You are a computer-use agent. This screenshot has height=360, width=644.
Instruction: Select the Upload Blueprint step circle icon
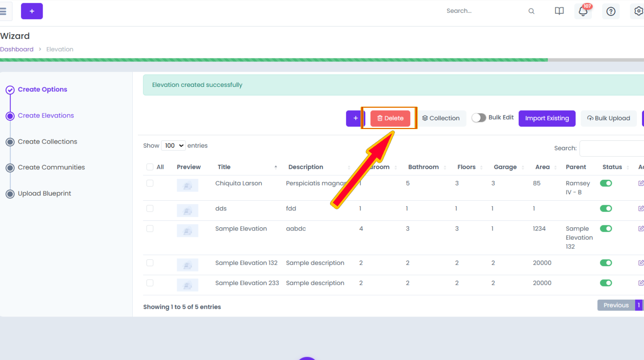pos(10,194)
